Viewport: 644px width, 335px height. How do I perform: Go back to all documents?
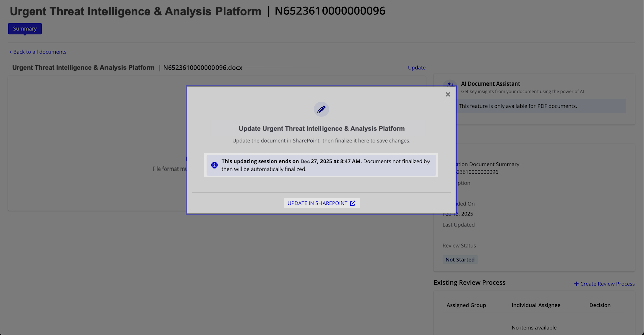click(38, 52)
